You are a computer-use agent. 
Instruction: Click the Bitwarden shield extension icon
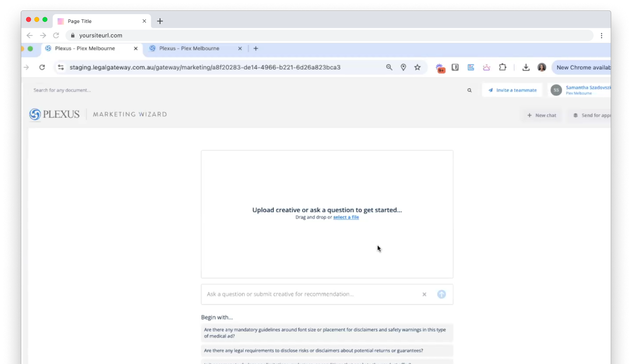tap(455, 67)
